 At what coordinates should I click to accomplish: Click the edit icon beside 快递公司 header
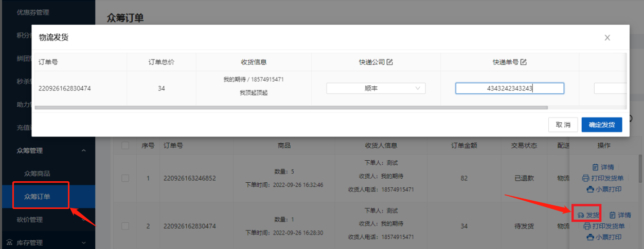(x=390, y=62)
